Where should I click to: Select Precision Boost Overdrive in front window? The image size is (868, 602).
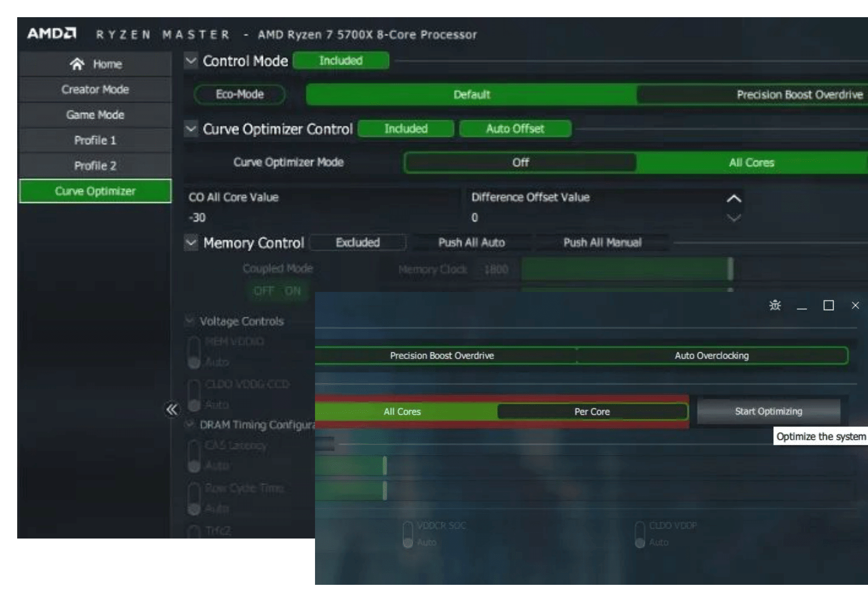click(442, 356)
